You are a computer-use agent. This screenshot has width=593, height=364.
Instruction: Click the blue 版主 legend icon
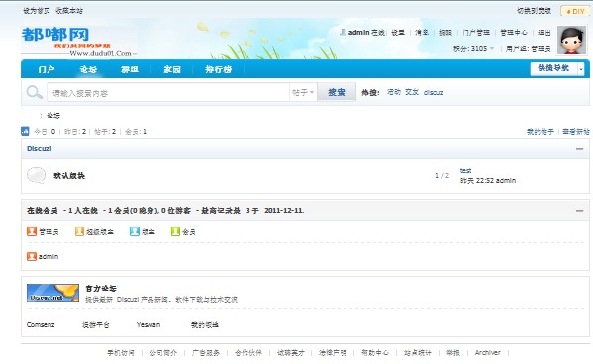(135, 231)
